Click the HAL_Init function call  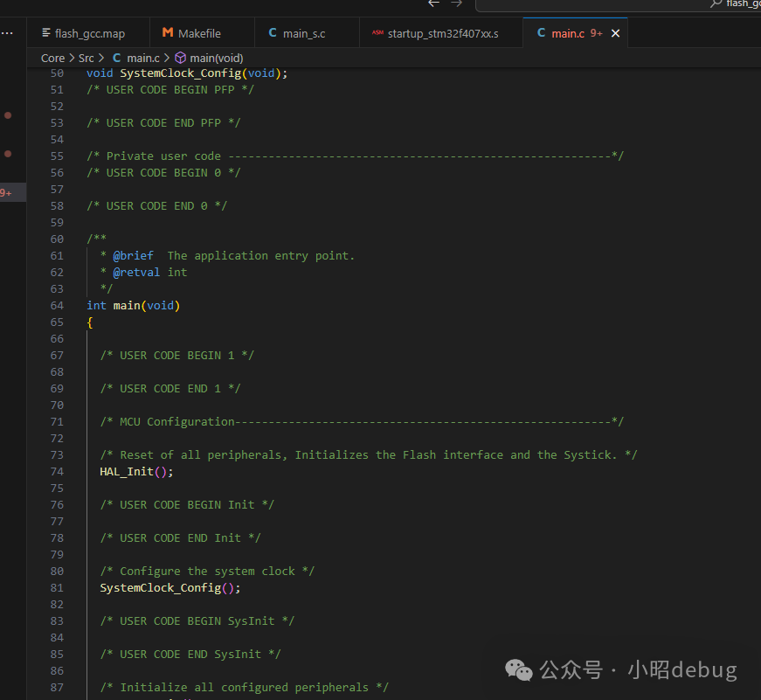[127, 471]
